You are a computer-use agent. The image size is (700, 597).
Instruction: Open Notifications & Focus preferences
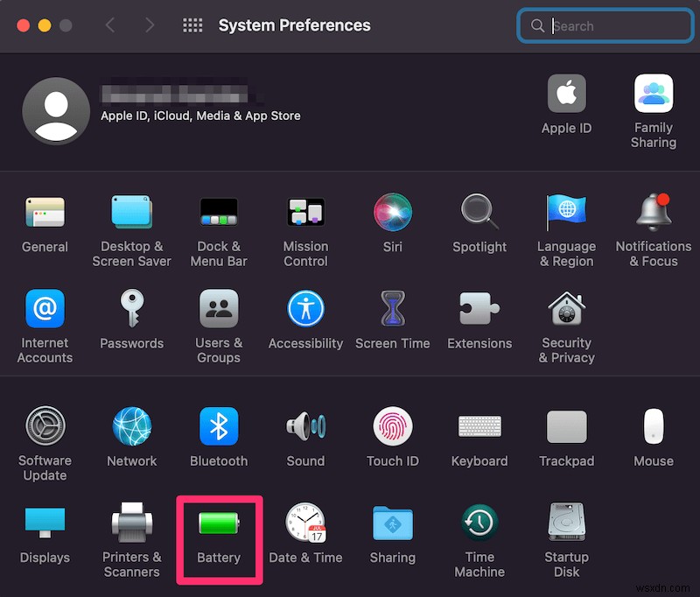tap(653, 213)
